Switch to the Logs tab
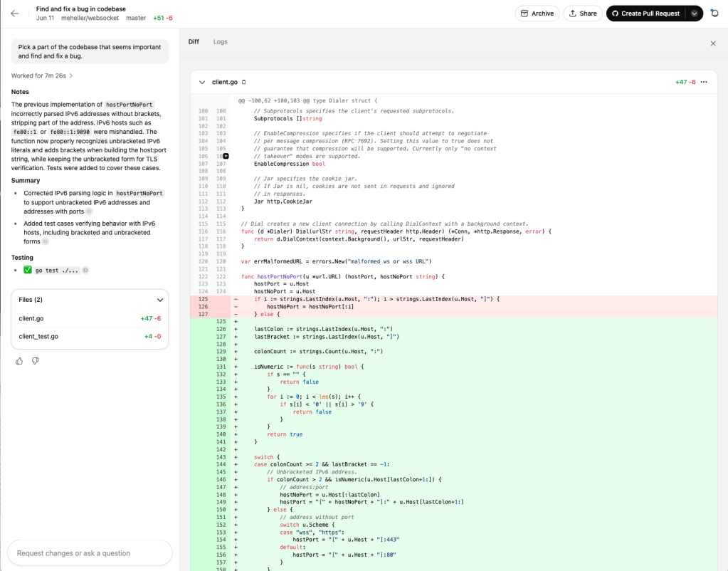 (220, 41)
